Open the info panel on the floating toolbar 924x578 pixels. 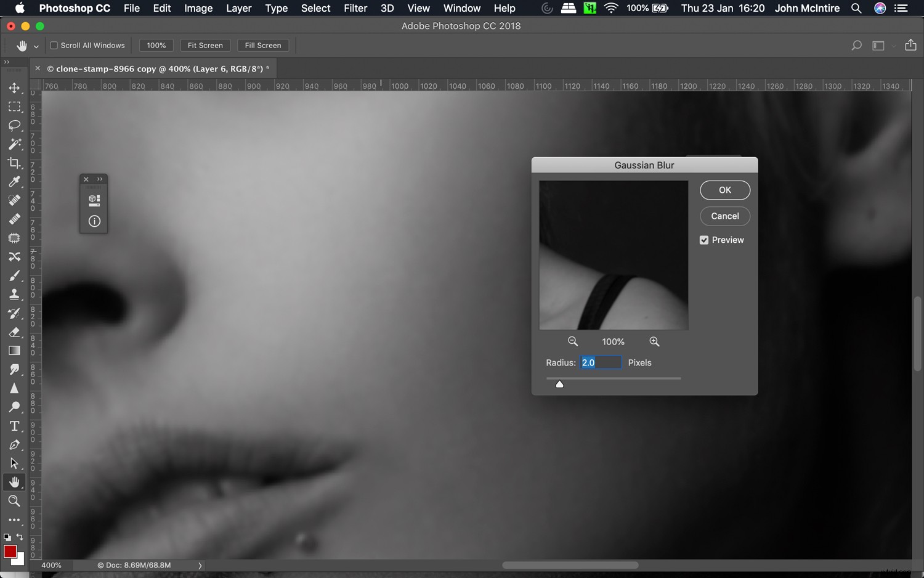94,221
